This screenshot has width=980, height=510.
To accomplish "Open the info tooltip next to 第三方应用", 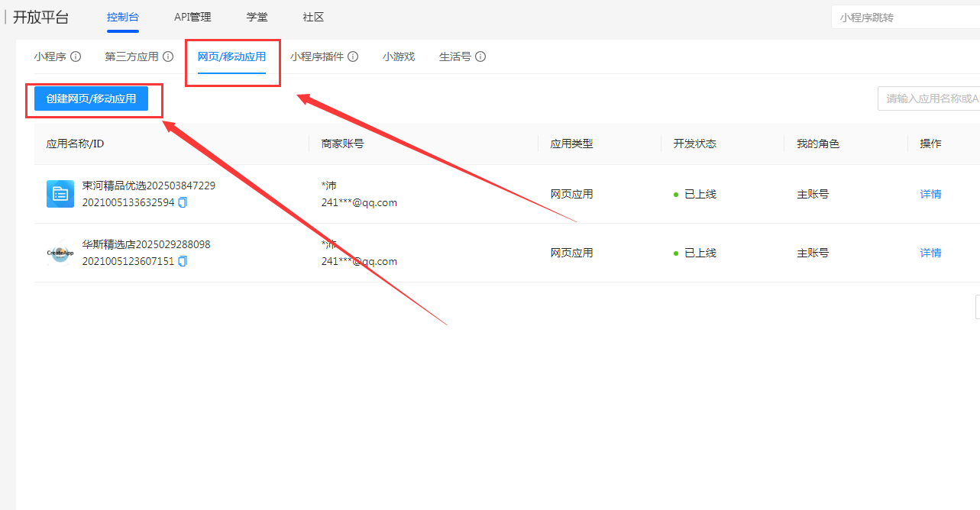I will click(169, 56).
